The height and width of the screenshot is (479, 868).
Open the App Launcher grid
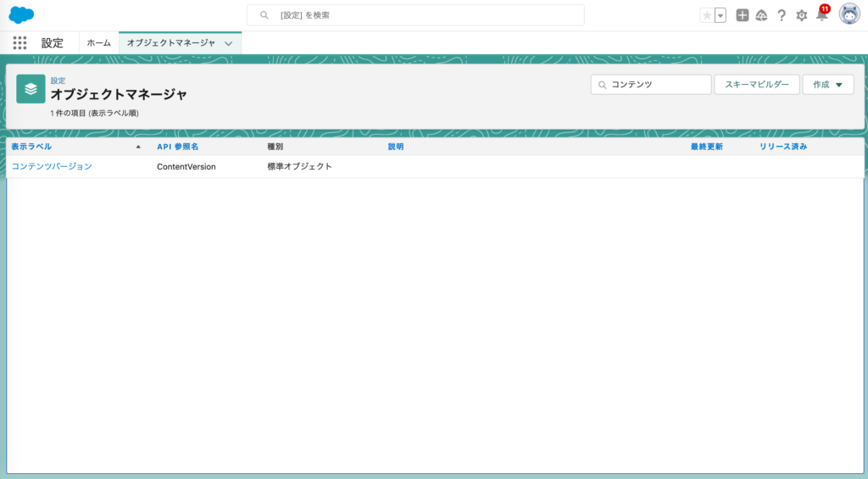tap(20, 42)
